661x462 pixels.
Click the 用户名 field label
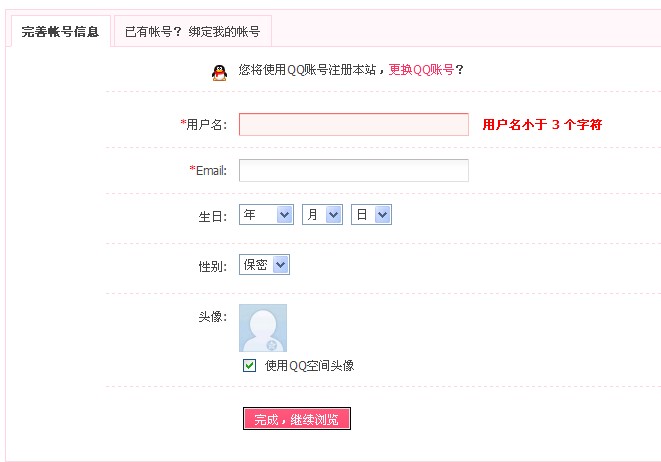204,124
